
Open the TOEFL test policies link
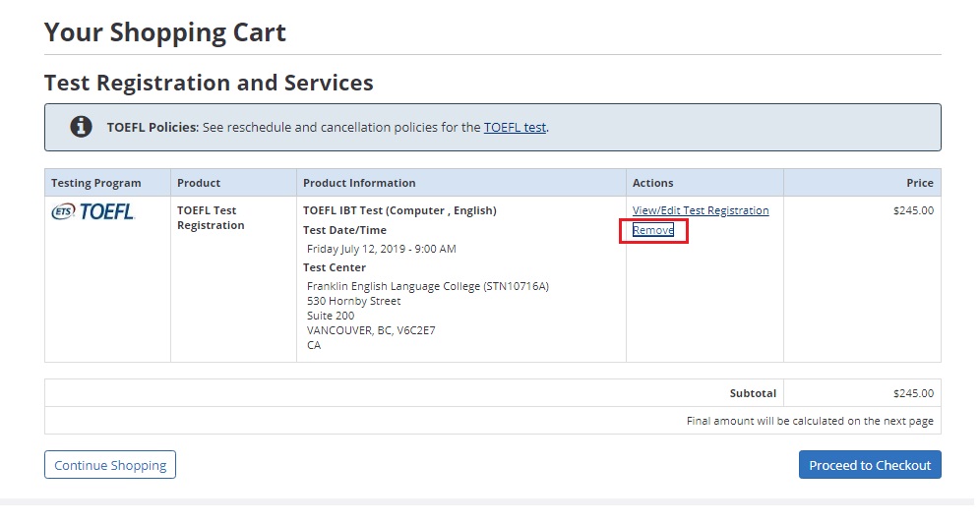click(x=515, y=128)
